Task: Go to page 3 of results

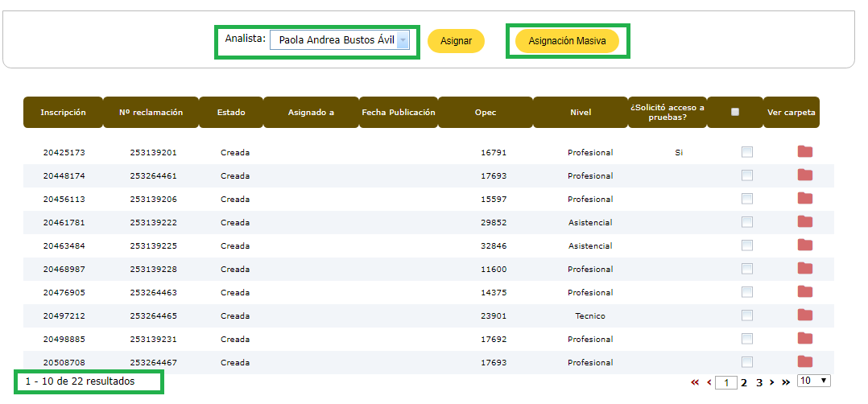Action: [758, 383]
